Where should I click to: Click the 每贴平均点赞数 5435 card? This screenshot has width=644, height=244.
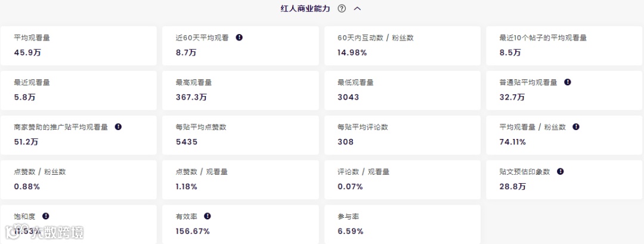(240, 135)
